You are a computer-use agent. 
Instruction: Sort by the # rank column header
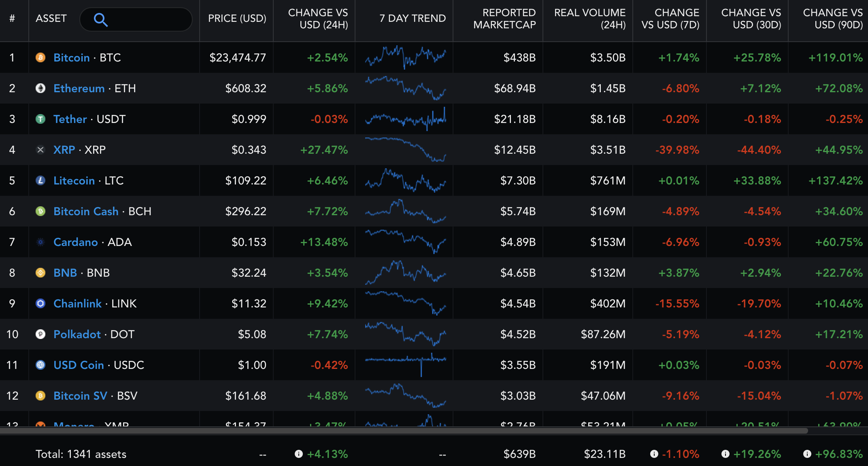pyautogui.click(x=12, y=19)
